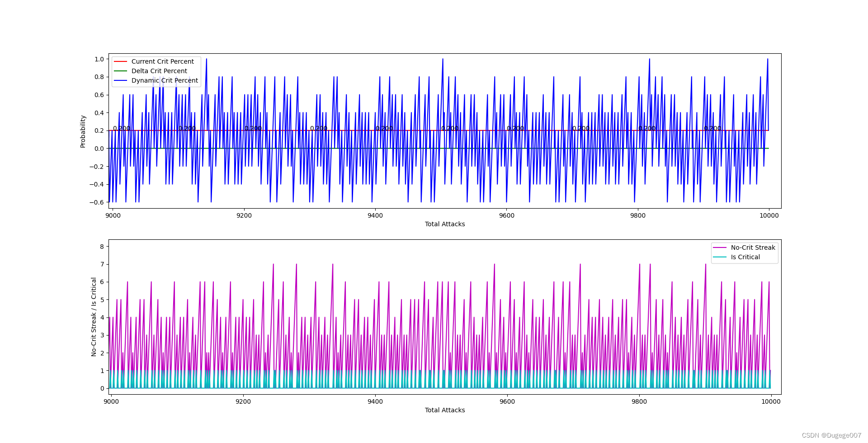The width and height of the screenshot is (868, 443).
Task: Click the 9200 tick under the upper chart
Action: (244, 215)
